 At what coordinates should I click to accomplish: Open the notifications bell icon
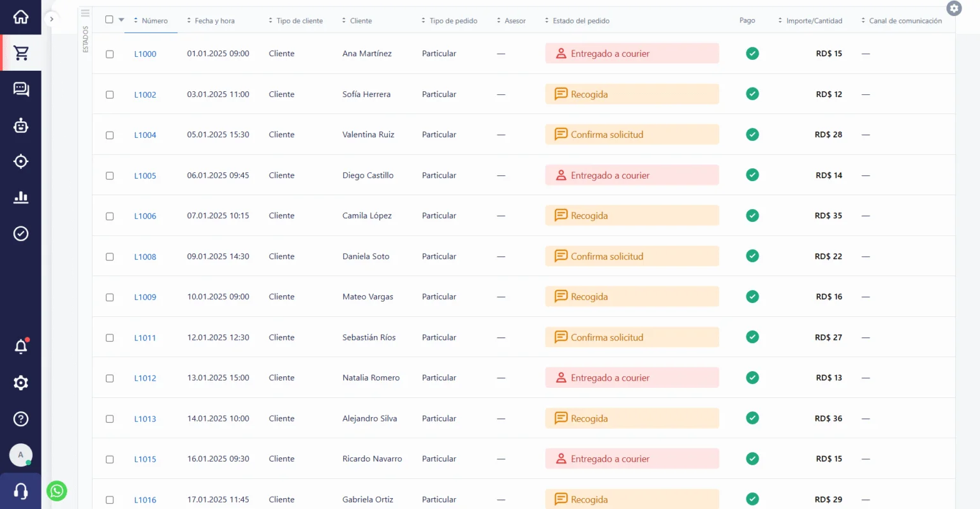pyautogui.click(x=20, y=346)
